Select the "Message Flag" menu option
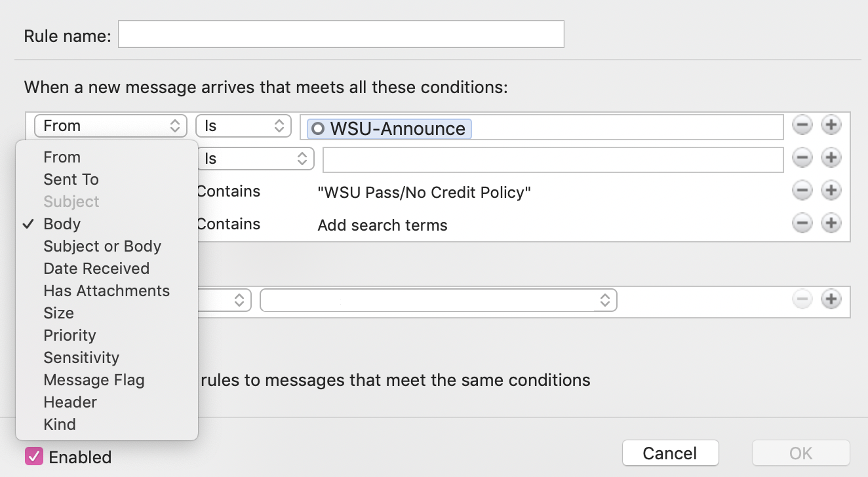This screenshot has height=477, width=868. (x=94, y=380)
